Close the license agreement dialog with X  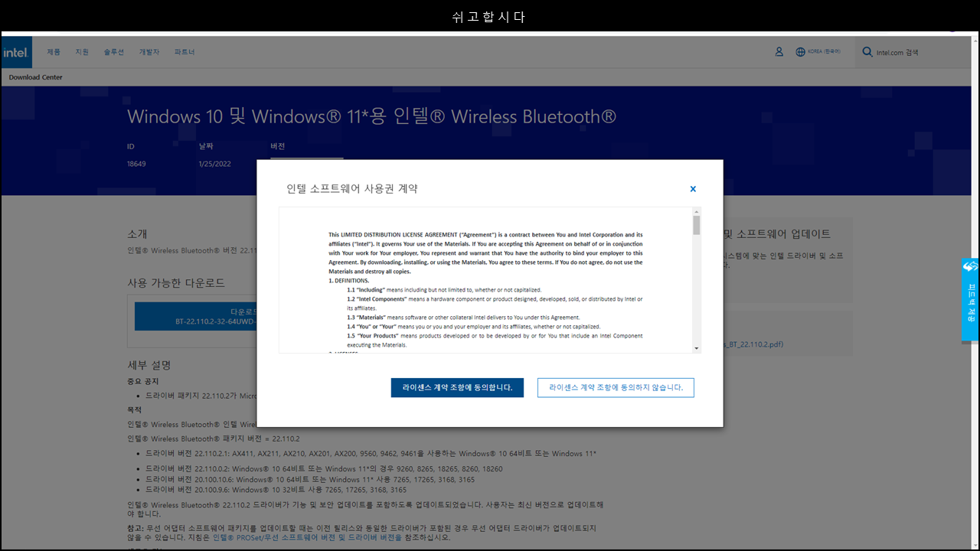[x=693, y=188]
